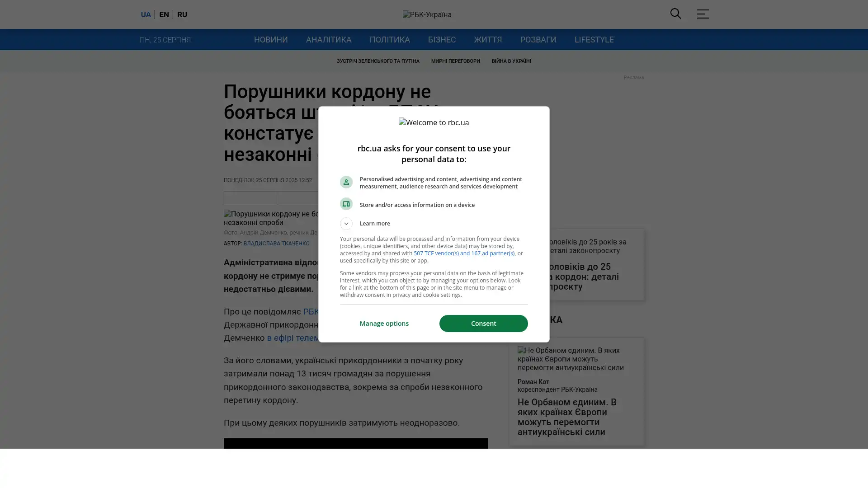Click Manage options button
The image size is (868, 488).
384,324
